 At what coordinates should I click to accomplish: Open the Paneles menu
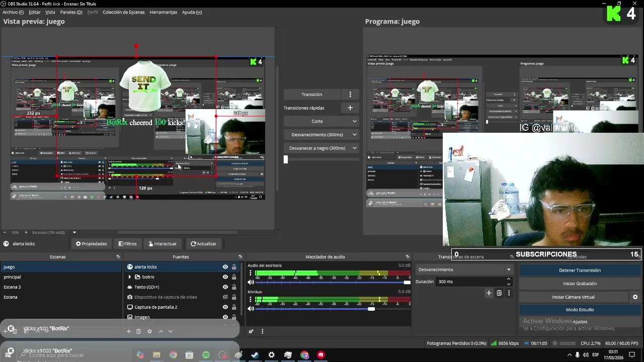point(71,12)
